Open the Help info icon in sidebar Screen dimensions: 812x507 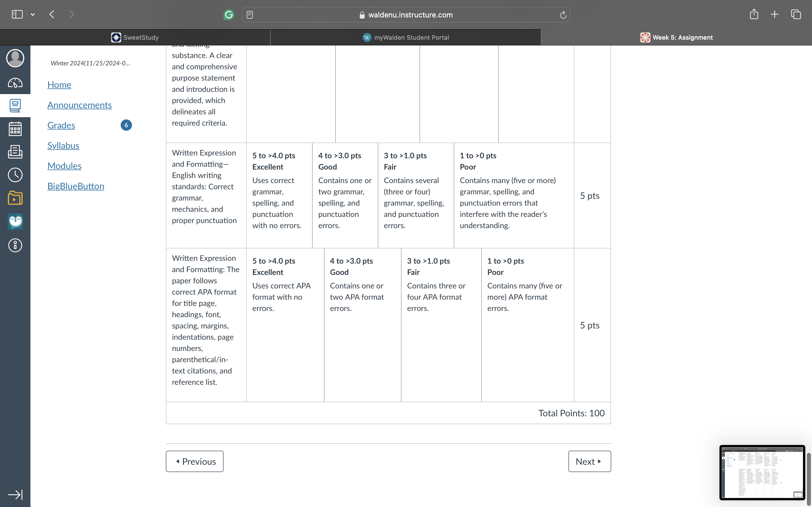tap(15, 245)
